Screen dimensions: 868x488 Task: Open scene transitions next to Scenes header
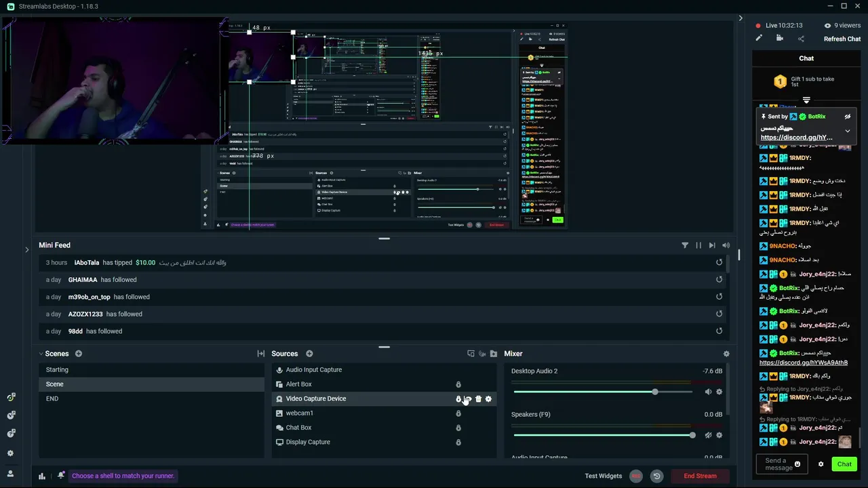261,354
